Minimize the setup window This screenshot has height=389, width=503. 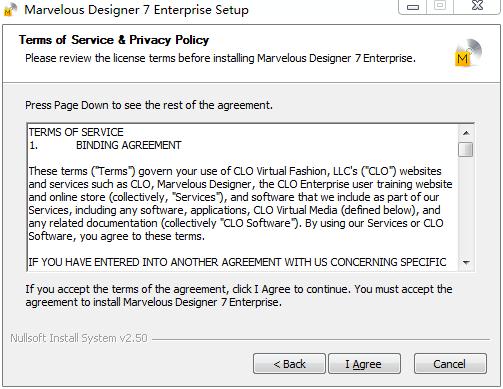(x=413, y=7)
